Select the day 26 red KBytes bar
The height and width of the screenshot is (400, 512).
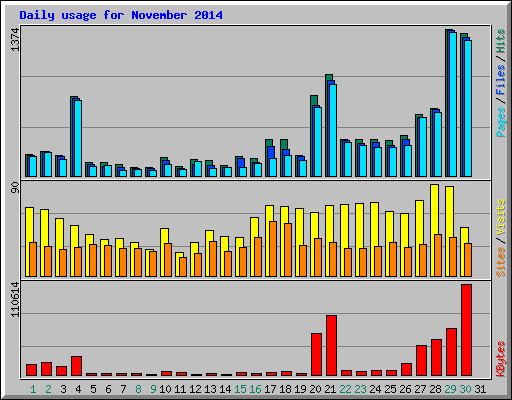coord(406,369)
